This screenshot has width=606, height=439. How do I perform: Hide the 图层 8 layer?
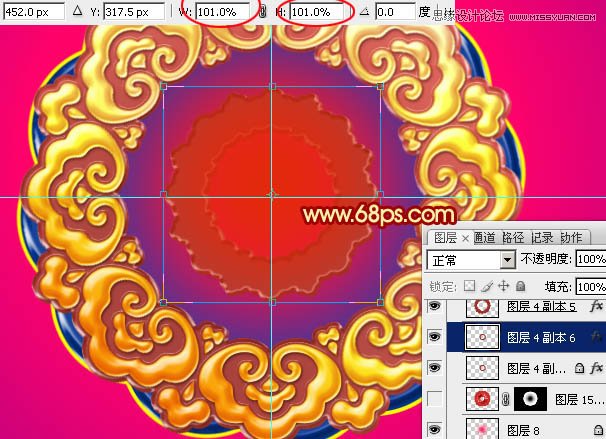[x=434, y=429]
